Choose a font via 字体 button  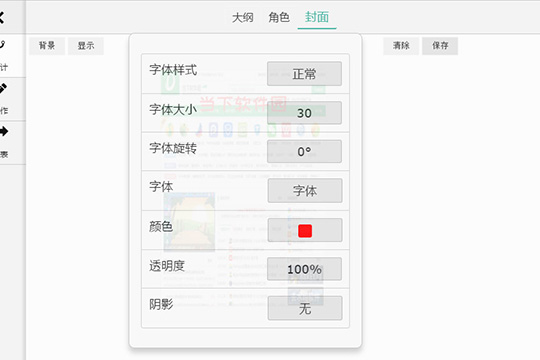pos(305,191)
